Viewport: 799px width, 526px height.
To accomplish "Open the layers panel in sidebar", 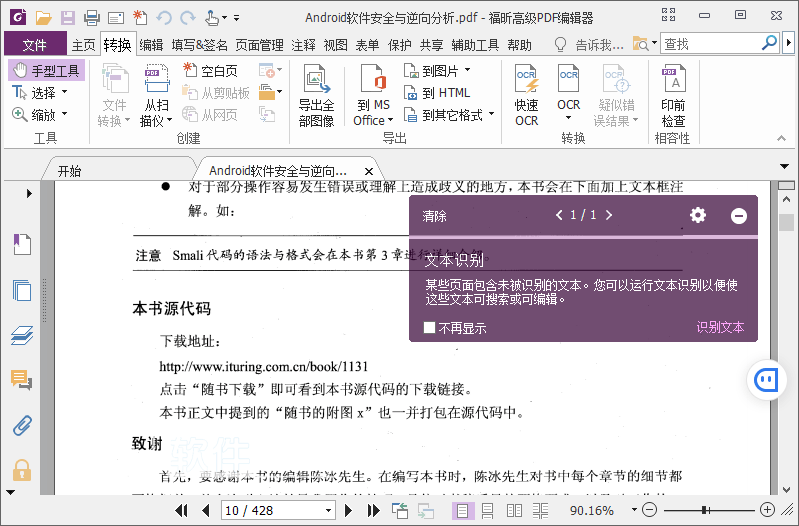I will tap(21, 335).
